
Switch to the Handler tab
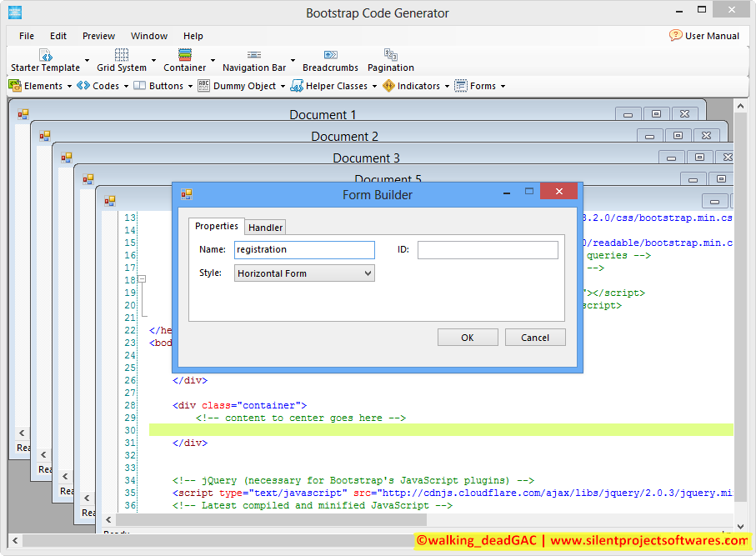(266, 228)
